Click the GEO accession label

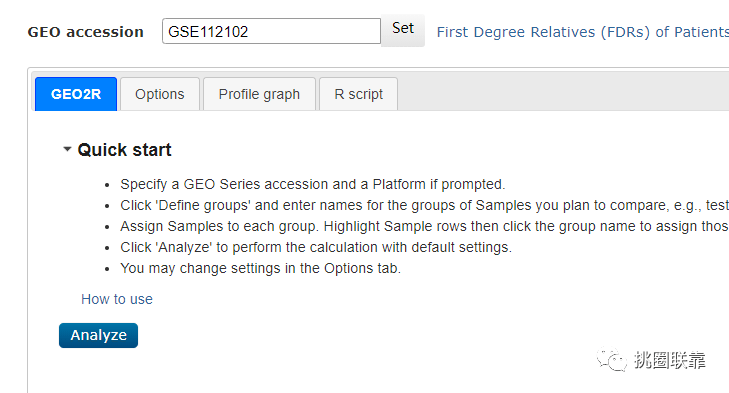(86, 32)
